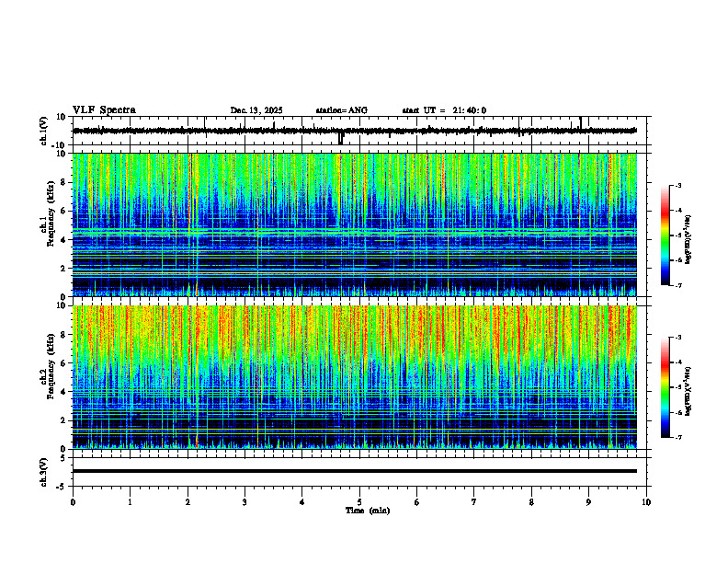This screenshot has height=563, width=728.
Task: Click the "3" tick on the time axis
Action: pyautogui.click(x=245, y=502)
